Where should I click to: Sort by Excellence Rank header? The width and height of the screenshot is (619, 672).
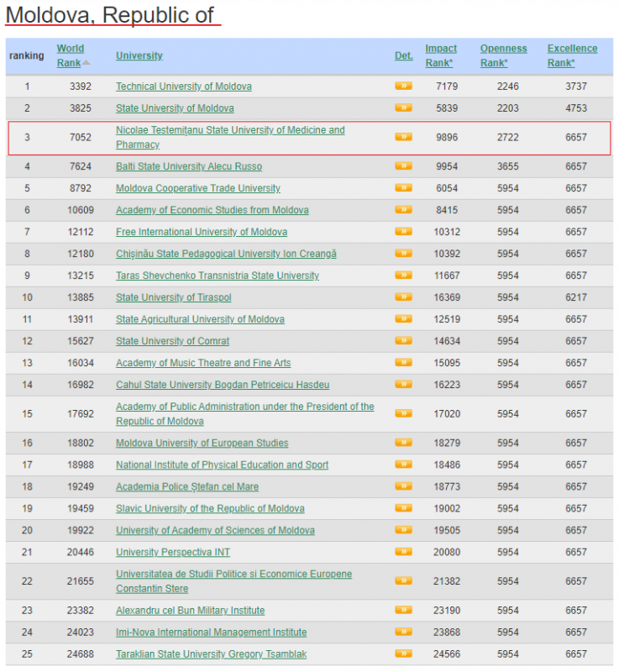(x=572, y=55)
